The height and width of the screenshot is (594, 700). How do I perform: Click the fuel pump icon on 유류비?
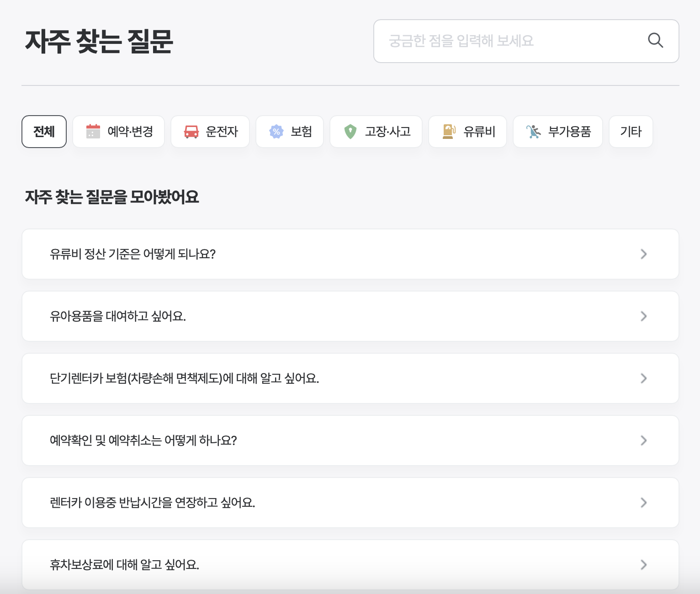449,132
